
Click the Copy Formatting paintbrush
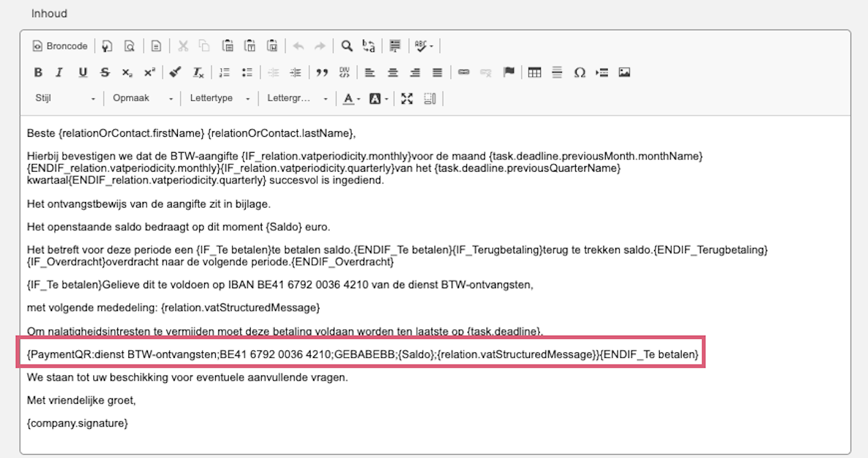tap(175, 73)
